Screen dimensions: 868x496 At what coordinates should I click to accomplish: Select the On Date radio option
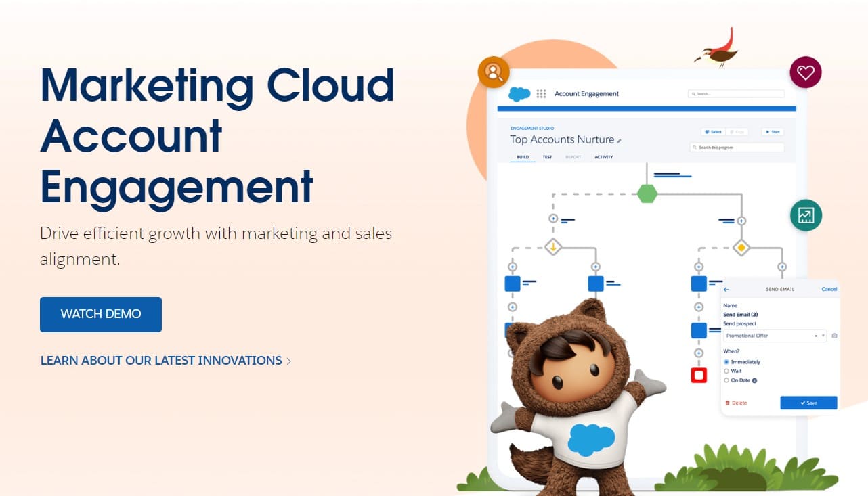[x=726, y=380]
